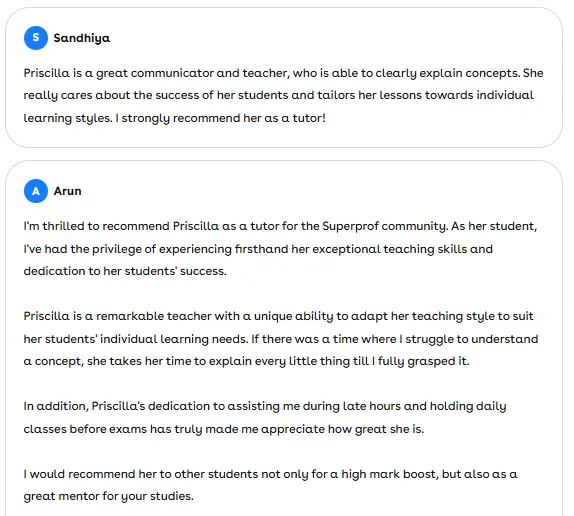Click the text 'learning styles' in Sandhiya's review

click(68, 118)
